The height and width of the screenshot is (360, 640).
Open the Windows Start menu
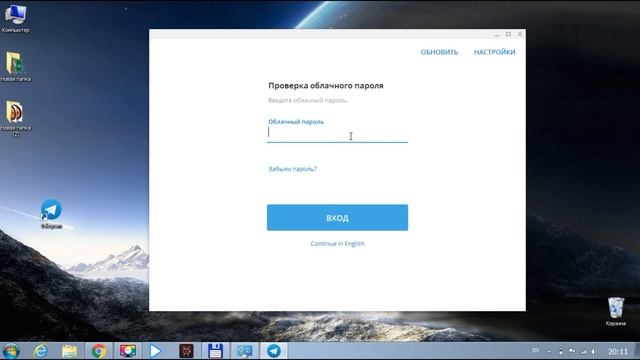point(11,351)
